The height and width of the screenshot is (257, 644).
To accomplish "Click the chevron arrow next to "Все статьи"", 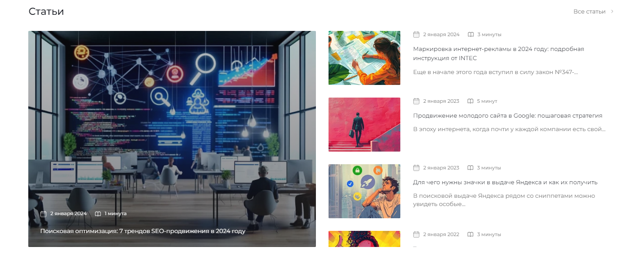I will pyautogui.click(x=612, y=11).
